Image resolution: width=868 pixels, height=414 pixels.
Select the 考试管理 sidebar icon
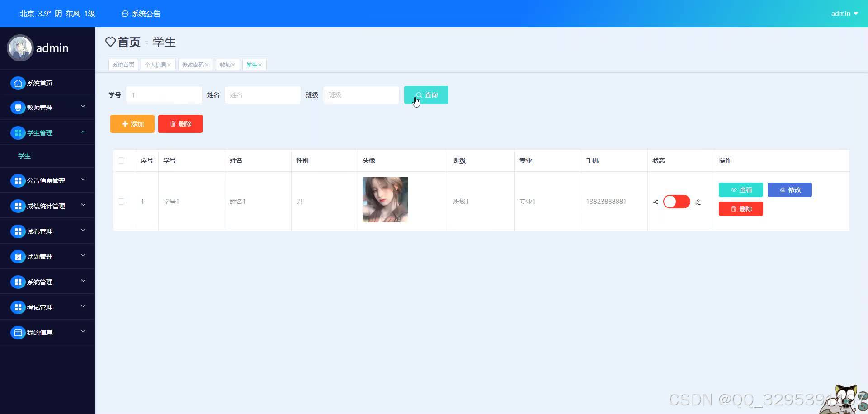[18, 307]
